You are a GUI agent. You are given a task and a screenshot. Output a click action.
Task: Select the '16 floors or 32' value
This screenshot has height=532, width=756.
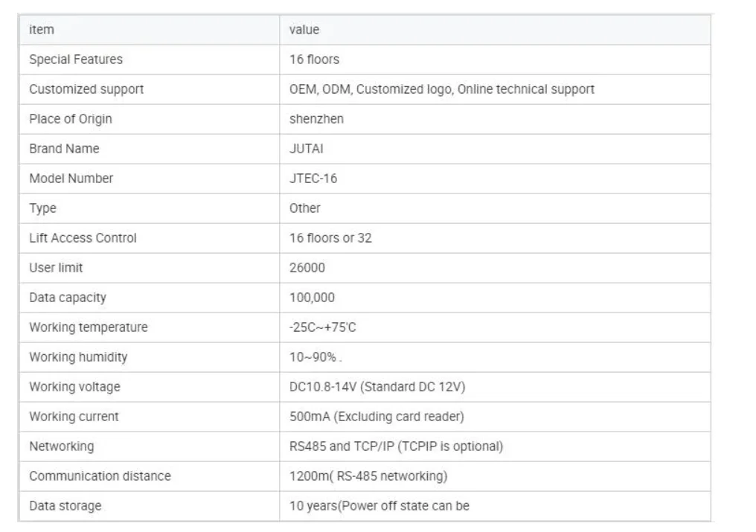330,238
